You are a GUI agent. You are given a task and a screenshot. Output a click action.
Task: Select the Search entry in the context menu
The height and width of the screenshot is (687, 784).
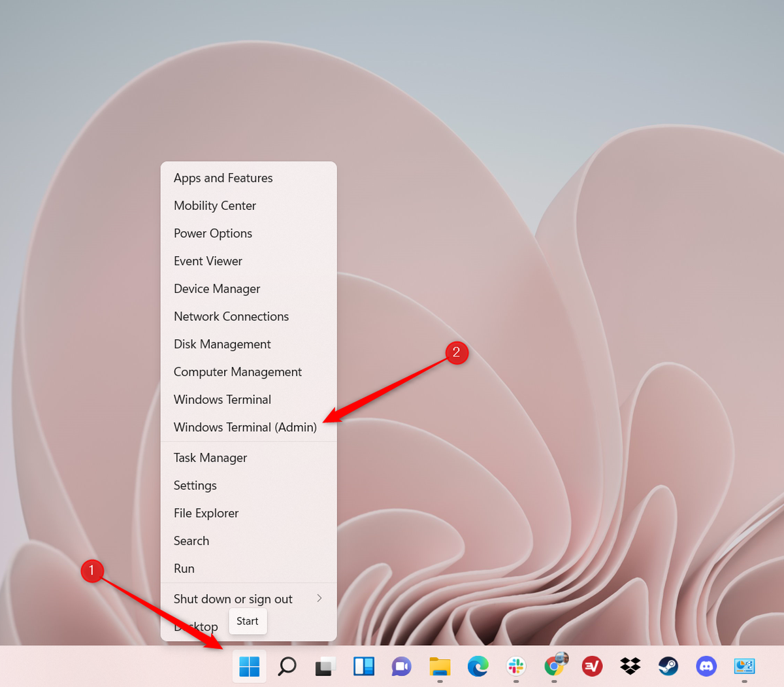tap(249, 541)
